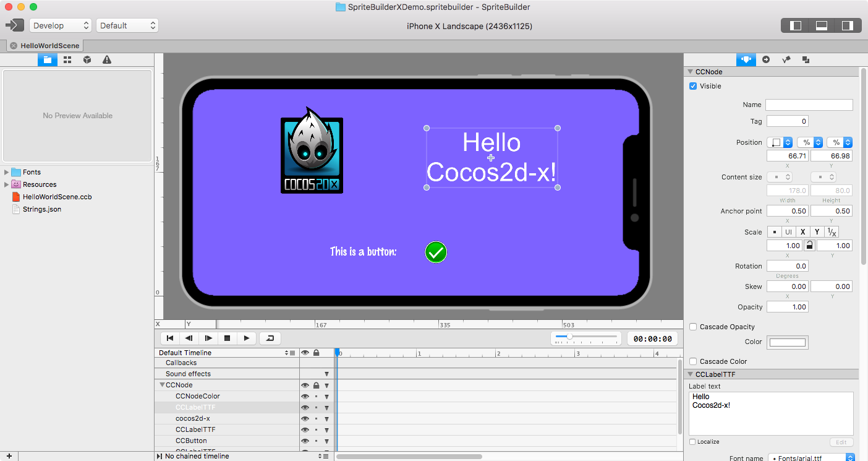Jump to timeline start

coord(170,338)
